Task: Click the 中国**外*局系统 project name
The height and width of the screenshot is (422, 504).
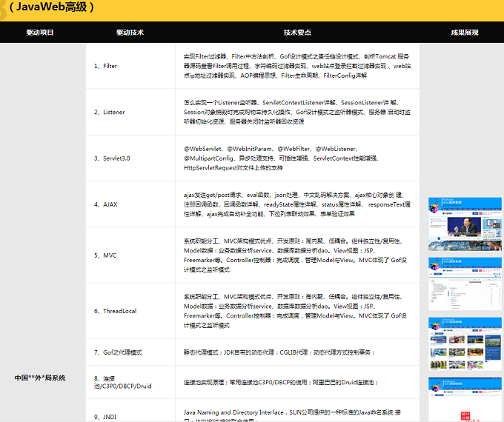Action: tap(40, 378)
